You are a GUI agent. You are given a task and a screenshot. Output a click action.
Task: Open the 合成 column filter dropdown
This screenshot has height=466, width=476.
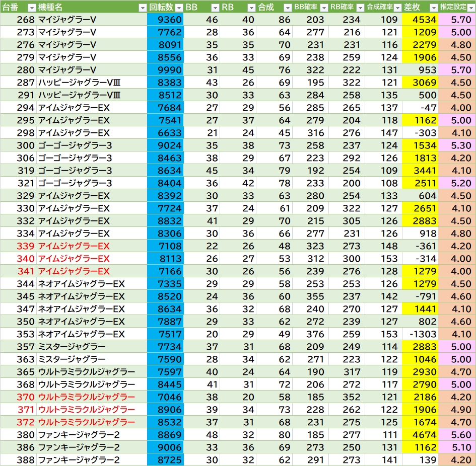click(288, 8)
